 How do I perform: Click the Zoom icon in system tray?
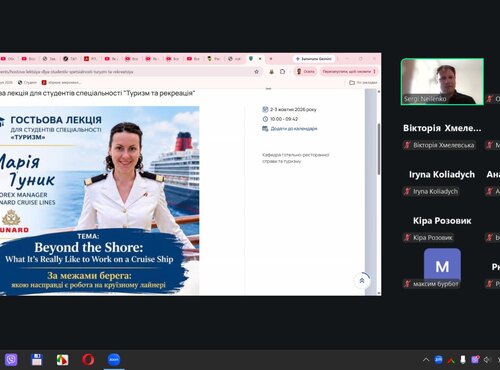pyautogui.click(x=438, y=359)
